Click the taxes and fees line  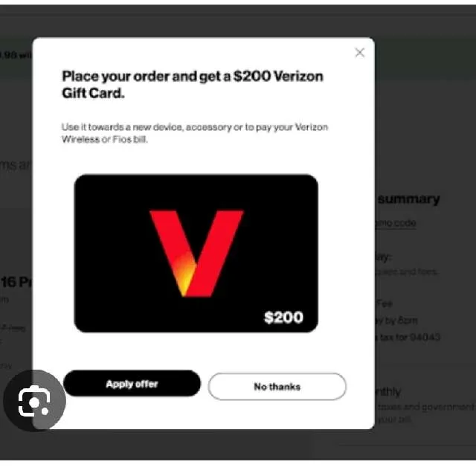pyautogui.click(x=407, y=271)
